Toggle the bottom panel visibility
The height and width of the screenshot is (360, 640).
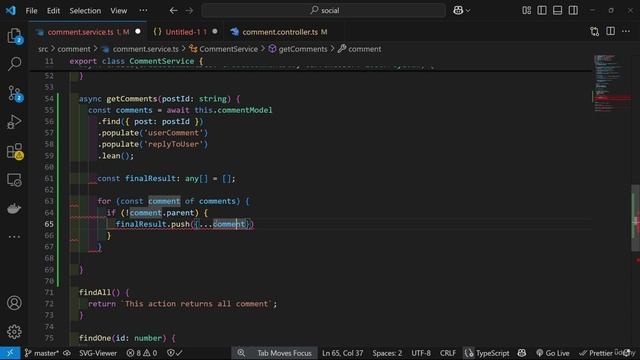tap(558, 11)
